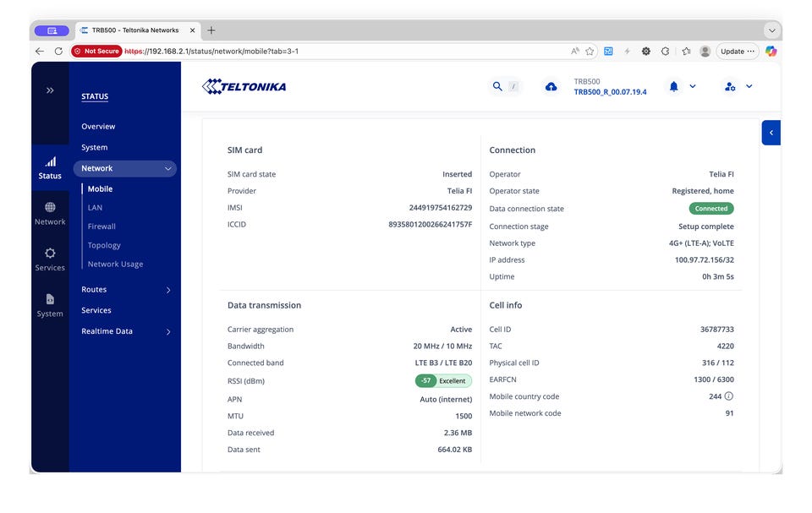Click the browser address bar URL
This screenshot has width=812, height=513.
(211, 52)
